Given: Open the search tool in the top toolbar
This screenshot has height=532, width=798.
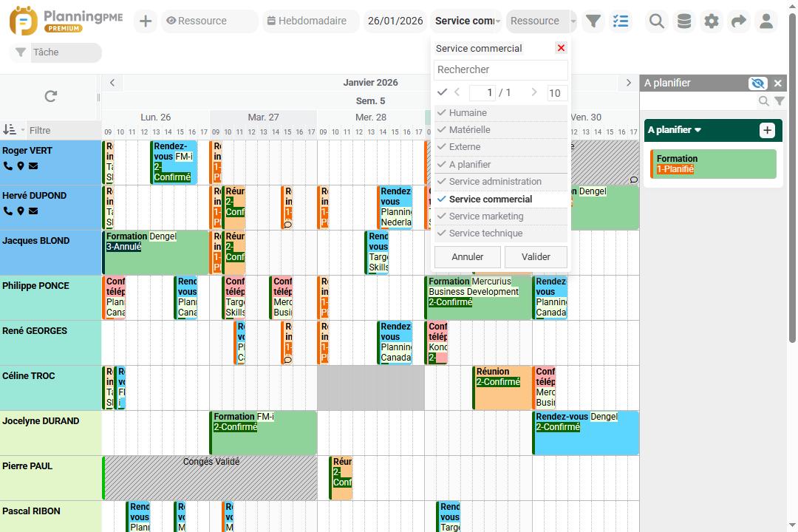Looking at the screenshot, I should pyautogui.click(x=656, y=21).
